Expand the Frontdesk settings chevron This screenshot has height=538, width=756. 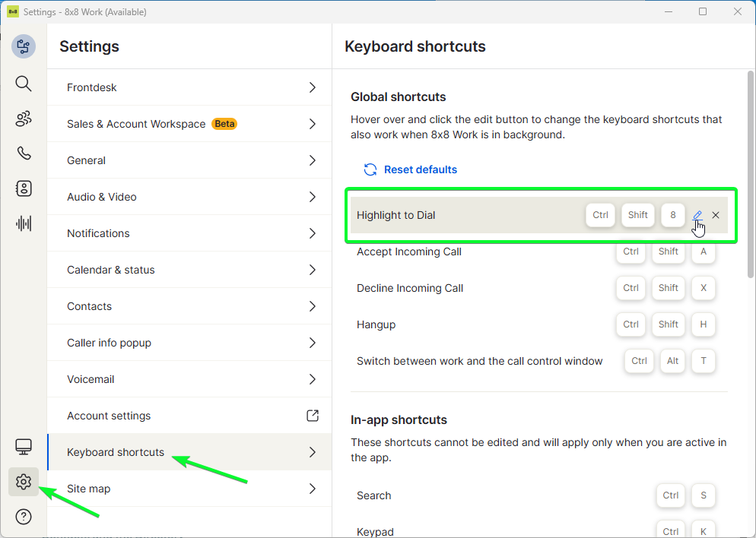click(313, 87)
